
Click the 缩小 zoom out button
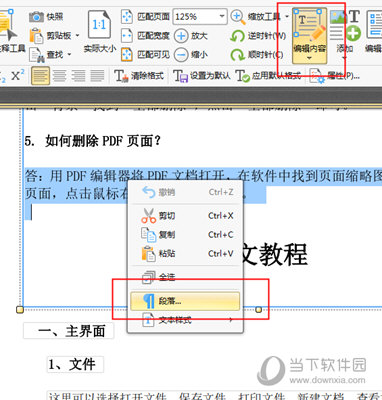point(191,54)
